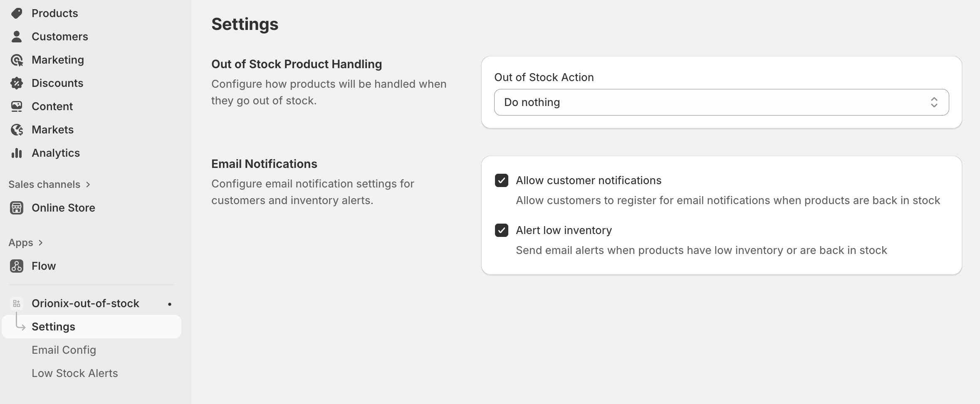Viewport: 980px width, 404px height.
Task: Go to the Analytics section
Action: 56,153
